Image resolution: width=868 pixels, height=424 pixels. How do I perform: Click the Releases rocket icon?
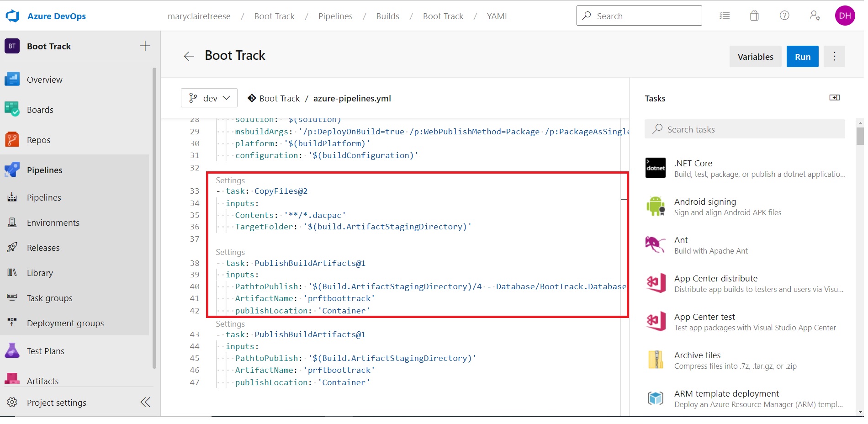click(x=12, y=248)
